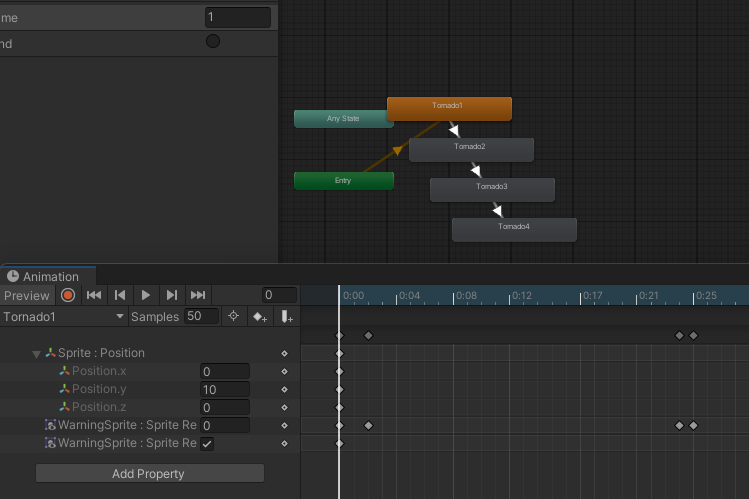Click the 0:17 mark on the timeline ruler
Screen dimensions: 749x499
click(x=592, y=296)
